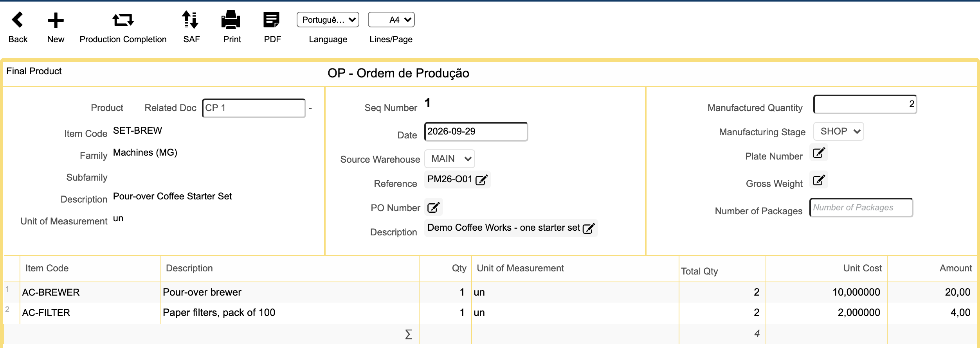Click the Gross Weight edit icon

point(819,180)
